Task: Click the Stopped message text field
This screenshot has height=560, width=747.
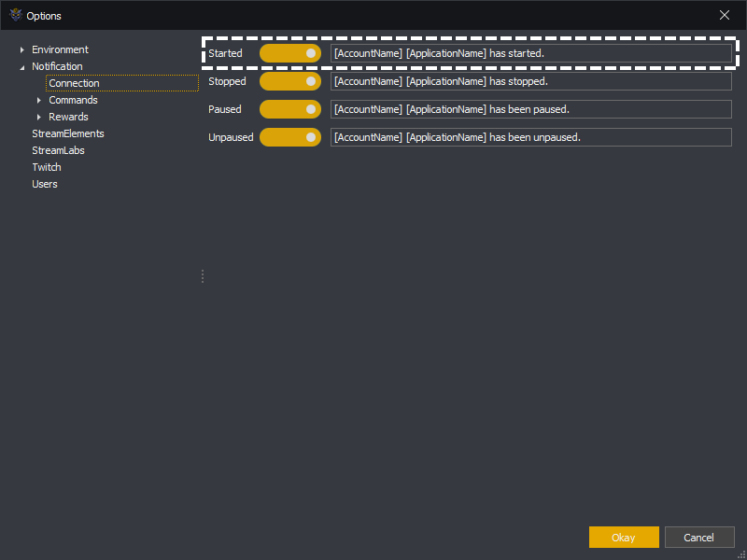Action: coord(531,81)
